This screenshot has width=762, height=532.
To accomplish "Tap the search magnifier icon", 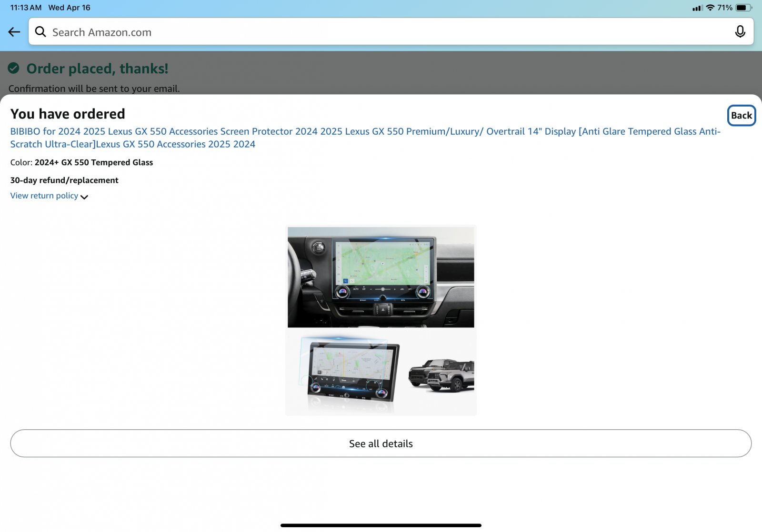I will tap(40, 32).
